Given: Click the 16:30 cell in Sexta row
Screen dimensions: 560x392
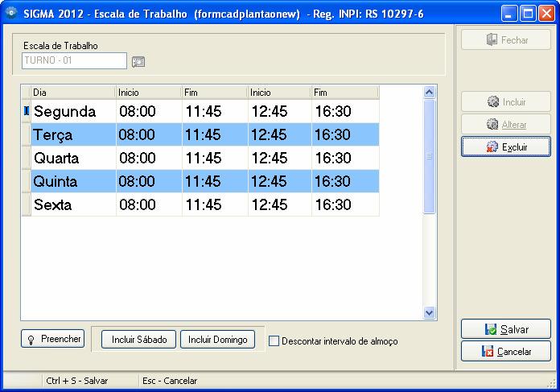Looking at the screenshot, I should click(345, 204).
